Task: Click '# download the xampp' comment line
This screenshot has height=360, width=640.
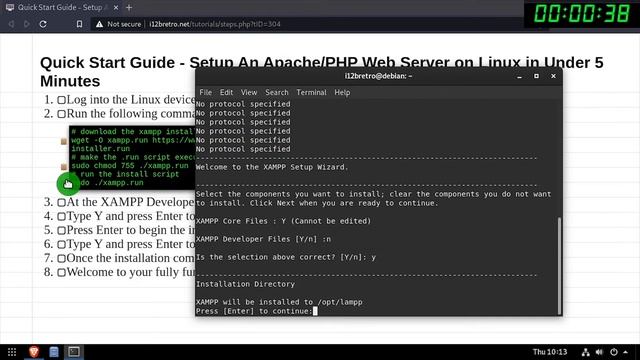Action: (132, 131)
